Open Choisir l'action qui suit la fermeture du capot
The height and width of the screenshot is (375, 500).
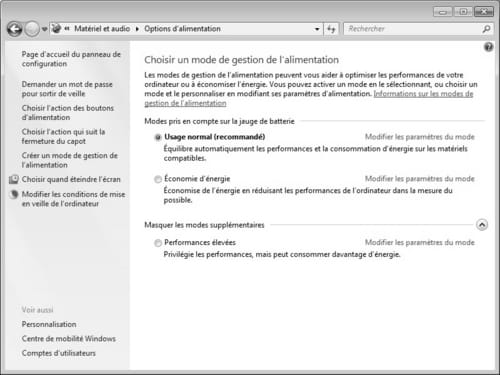click(63, 136)
